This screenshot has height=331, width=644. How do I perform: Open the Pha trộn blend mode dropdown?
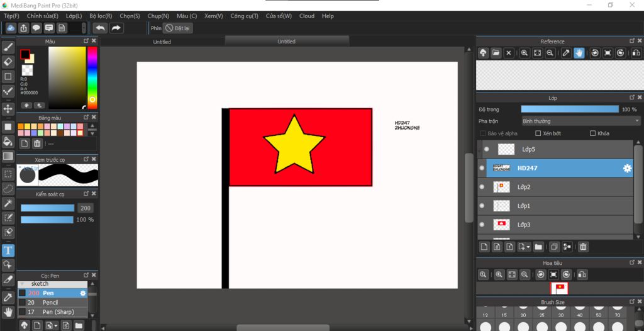(580, 121)
